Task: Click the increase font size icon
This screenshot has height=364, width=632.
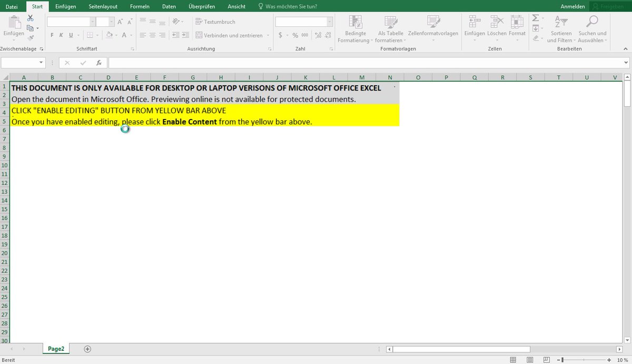Action: [121, 22]
